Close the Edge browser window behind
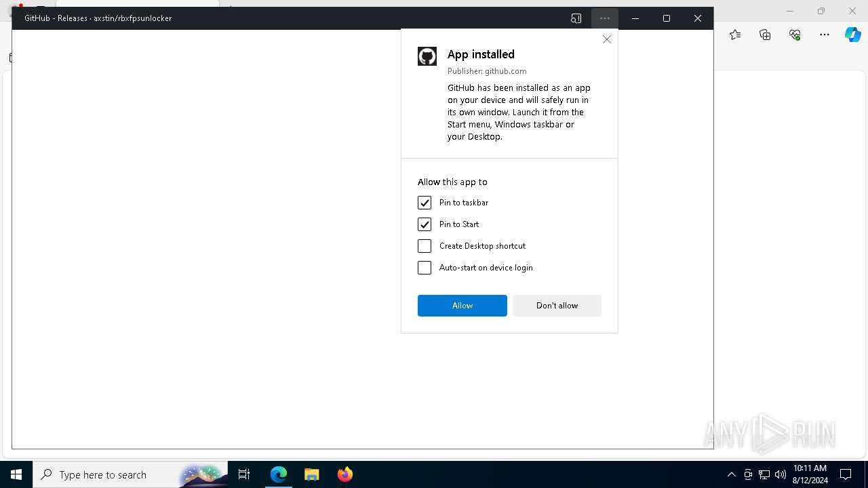 click(852, 11)
